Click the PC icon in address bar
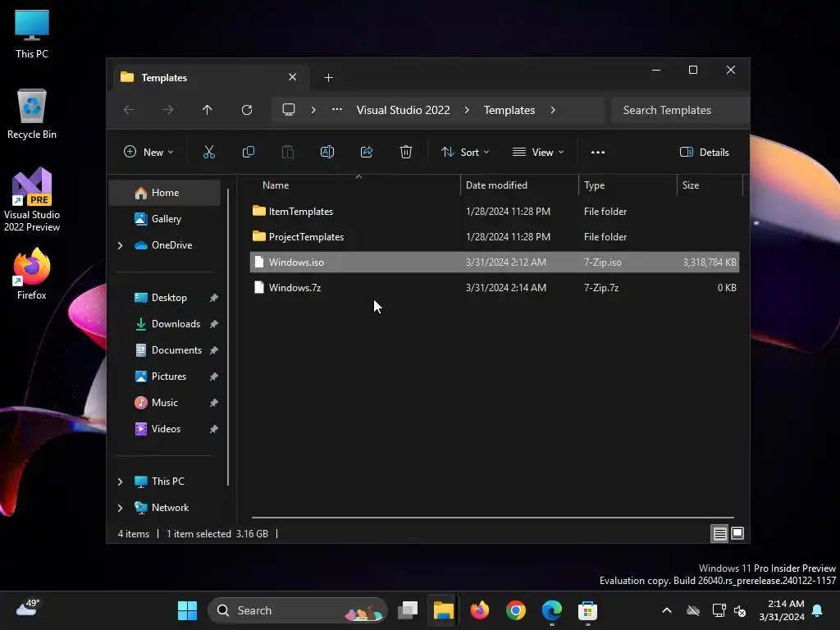Viewport: 840px width, 630px height. tap(289, 110)
